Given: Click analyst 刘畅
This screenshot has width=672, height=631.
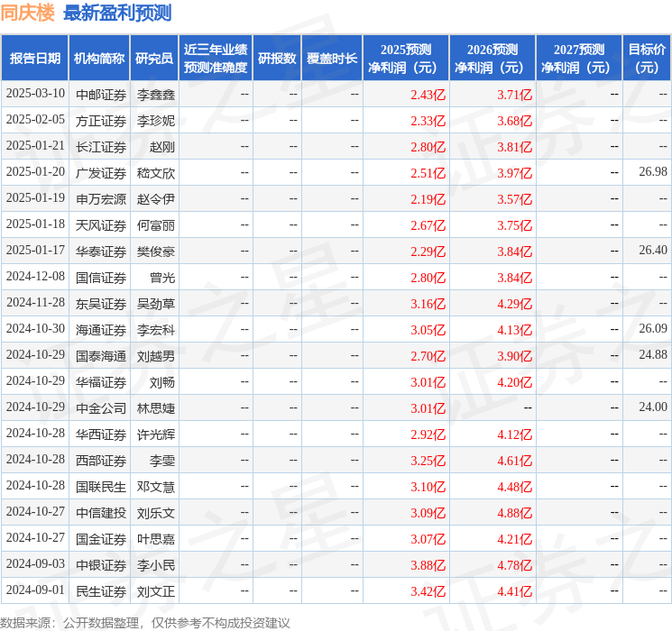Looking at the screenshot, I should pyautogui.click(x=162, y=382).
